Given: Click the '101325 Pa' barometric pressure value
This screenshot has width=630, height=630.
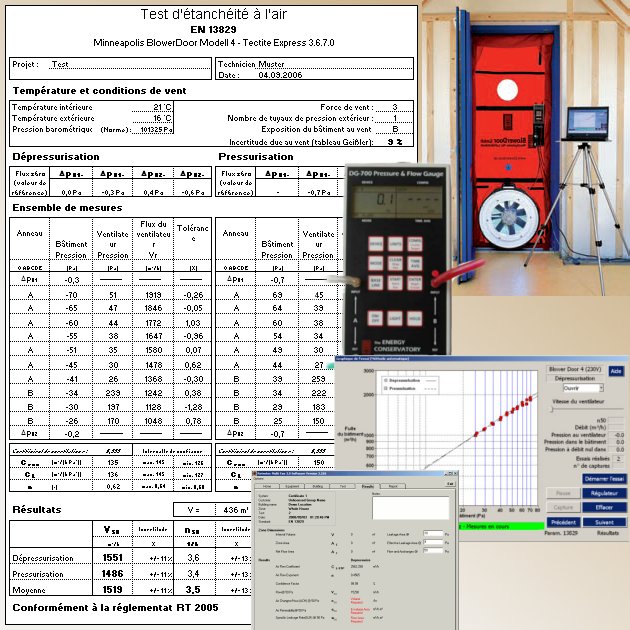Looking at the screenshot, I should pyautogui.click(x=157, y=129).
